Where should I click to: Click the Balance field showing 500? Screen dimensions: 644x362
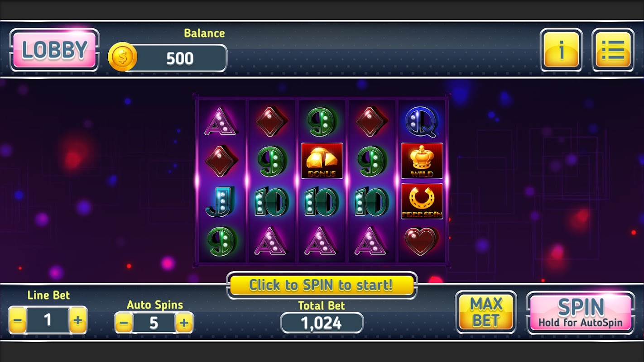180,58
